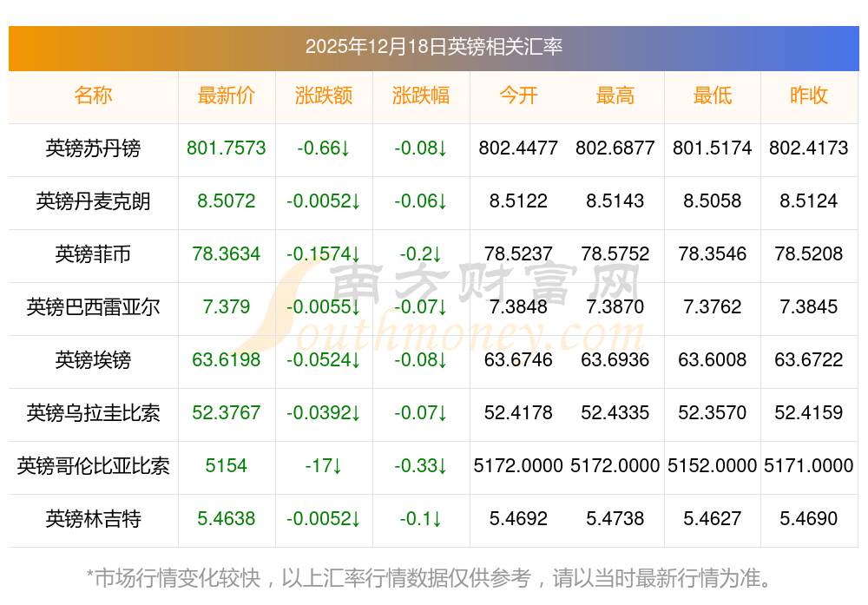Click change amount -0.1574↓

[x=324, y=254]
